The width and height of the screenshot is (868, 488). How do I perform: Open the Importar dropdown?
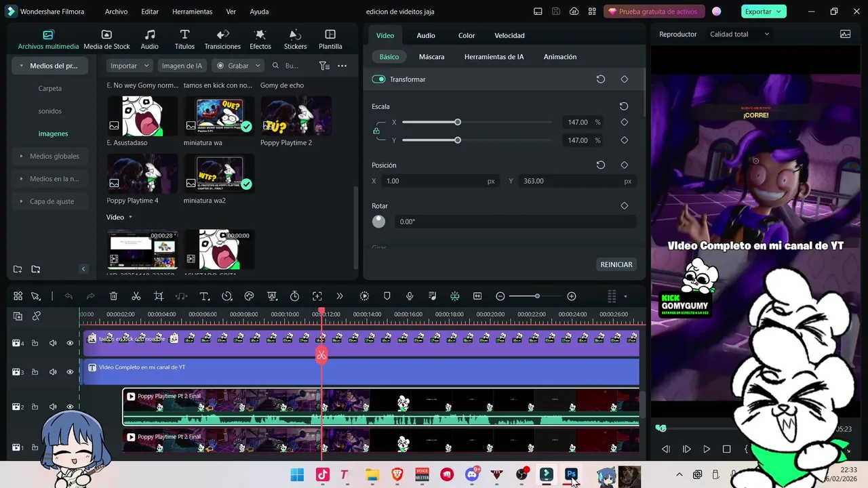coord(130,66)
